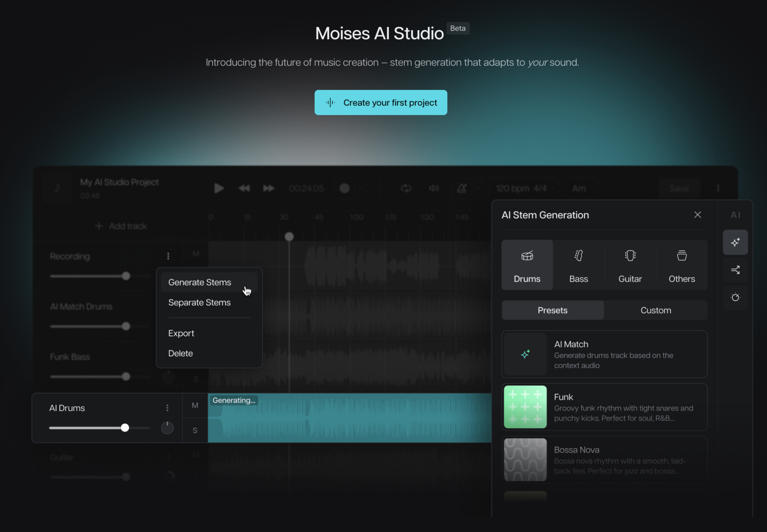
Task: Click the volume speaker icon
Action: point(434,188)
